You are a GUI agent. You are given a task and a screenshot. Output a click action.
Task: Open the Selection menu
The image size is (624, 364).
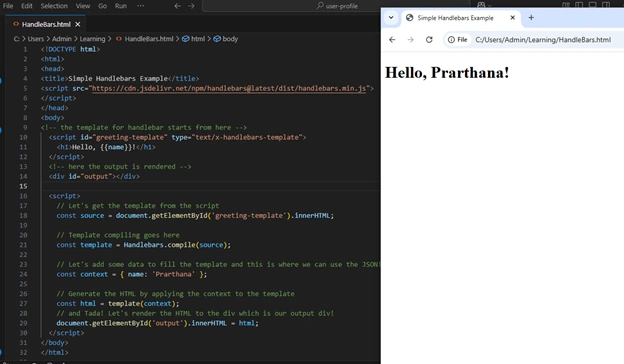point(54,6)
